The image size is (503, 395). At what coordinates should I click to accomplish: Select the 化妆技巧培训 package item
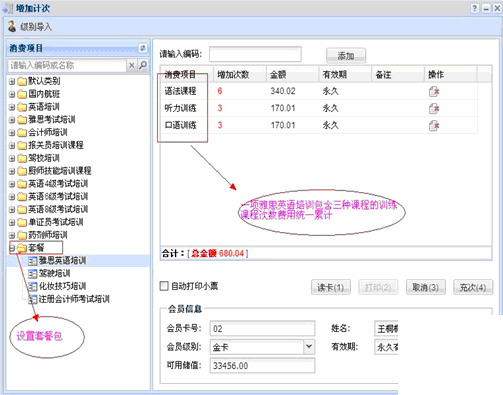click(62, 286)
